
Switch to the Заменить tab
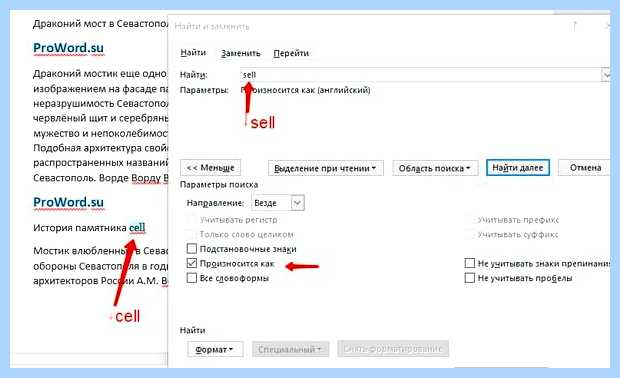pyautogui.click(x=240, y=53)
